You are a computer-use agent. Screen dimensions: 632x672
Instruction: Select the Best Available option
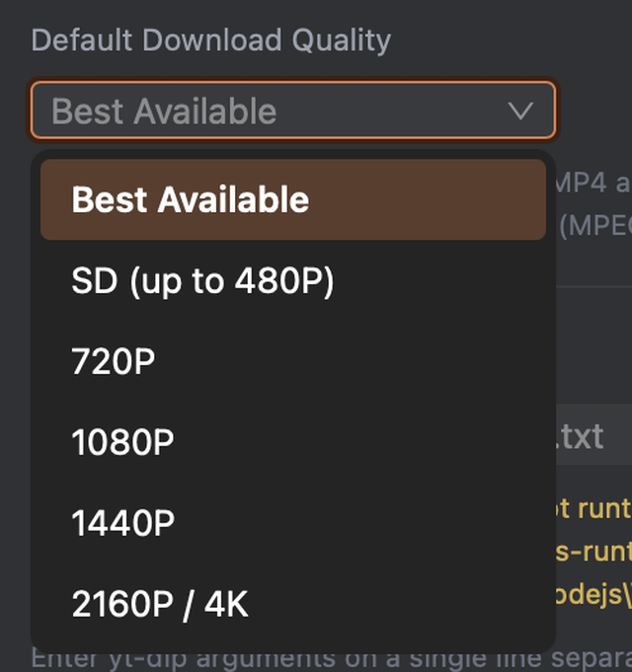click(x=293, y=199)
